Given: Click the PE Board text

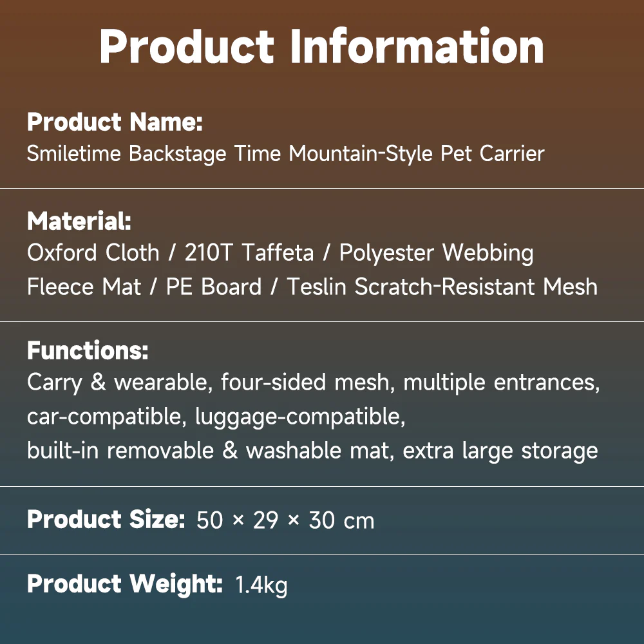Looking at the screenshot, I should tap(214, 287).
